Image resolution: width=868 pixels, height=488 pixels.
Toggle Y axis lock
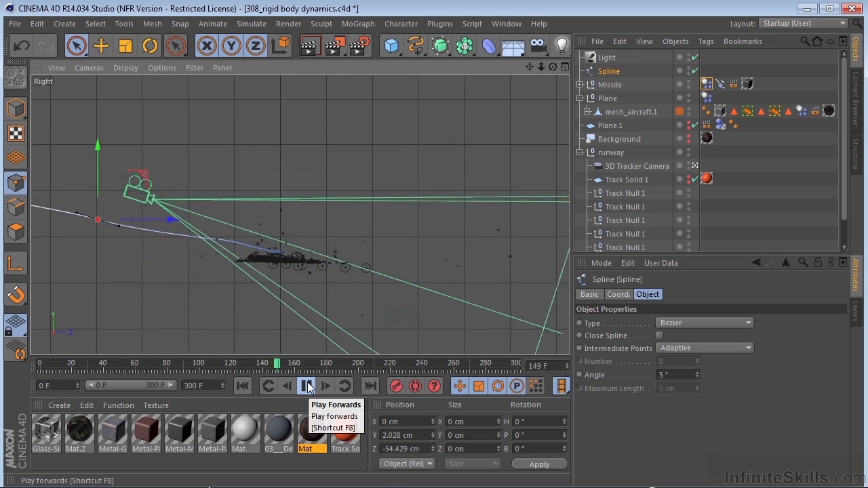click(231, 45)
